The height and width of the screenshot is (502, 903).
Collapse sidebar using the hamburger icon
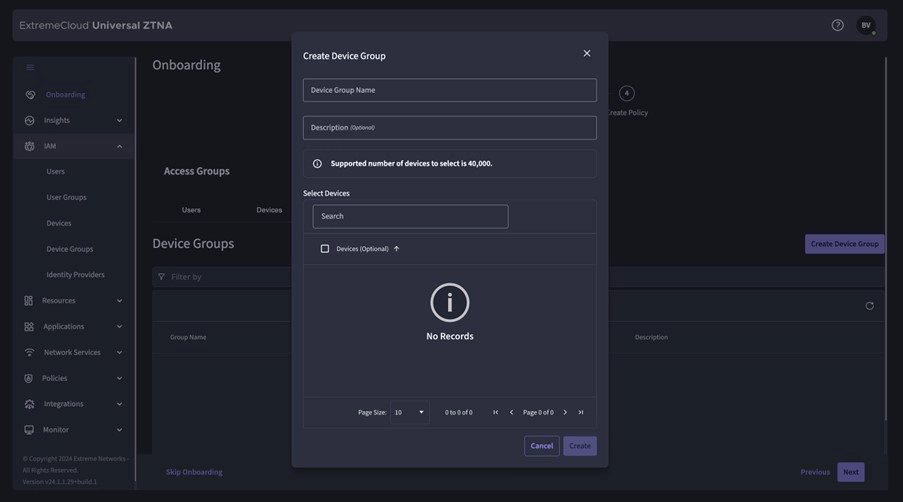click(x=30, y=68)
